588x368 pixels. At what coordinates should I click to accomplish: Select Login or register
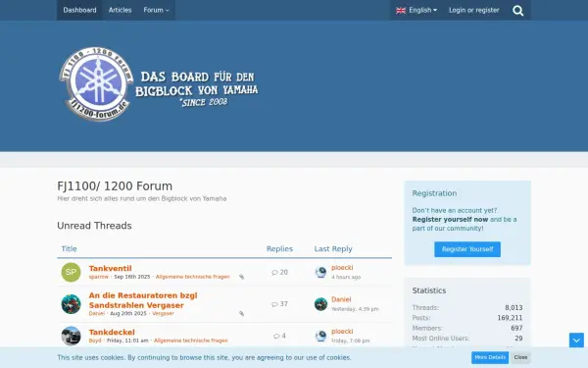click(x=474, y=10)
